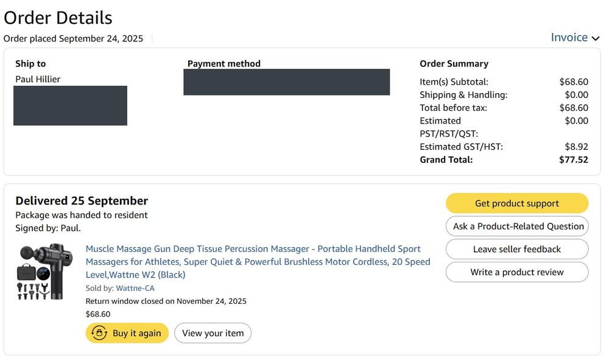The width and height of the screenshot is (609, 364).
Task: Click the circular cart icon in Buy it again
Action: coord(99,333)
